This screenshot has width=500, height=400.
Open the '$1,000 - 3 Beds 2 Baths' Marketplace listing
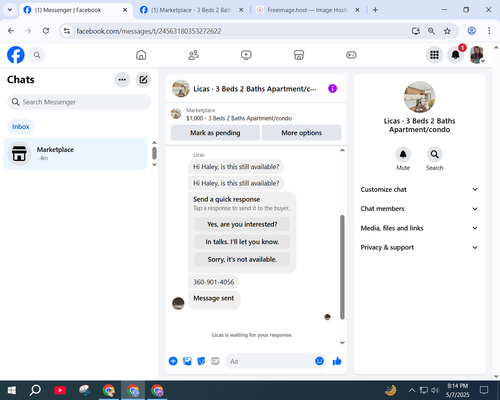(239, 118)
